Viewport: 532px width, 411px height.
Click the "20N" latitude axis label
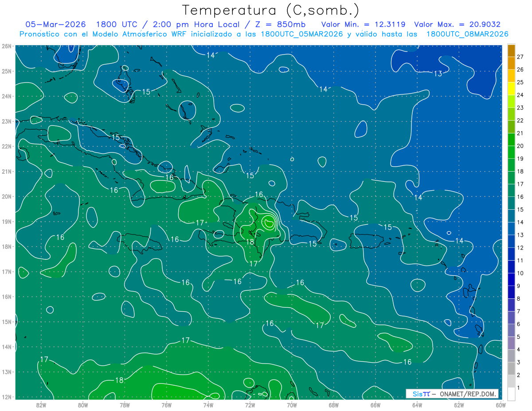click(6, 196)
